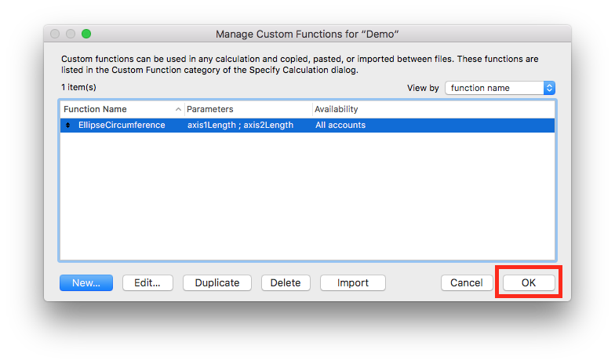Click the sort arrow in Function Name header
This screenshot has width=615, height=364.
(x=178, y=110)
